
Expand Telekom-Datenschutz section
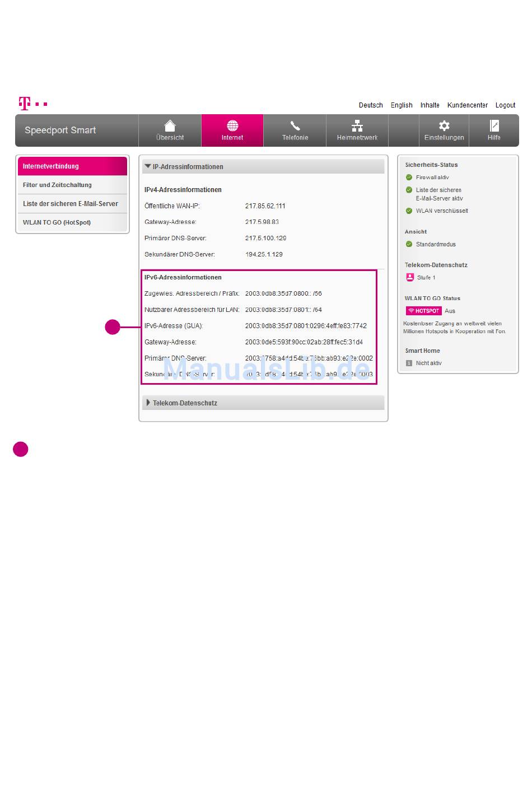[263, 403]
